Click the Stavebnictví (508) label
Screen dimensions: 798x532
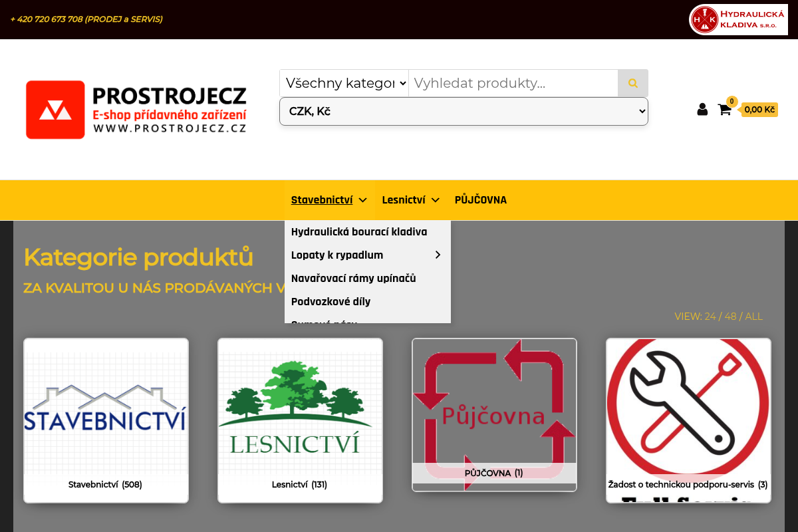105,485
